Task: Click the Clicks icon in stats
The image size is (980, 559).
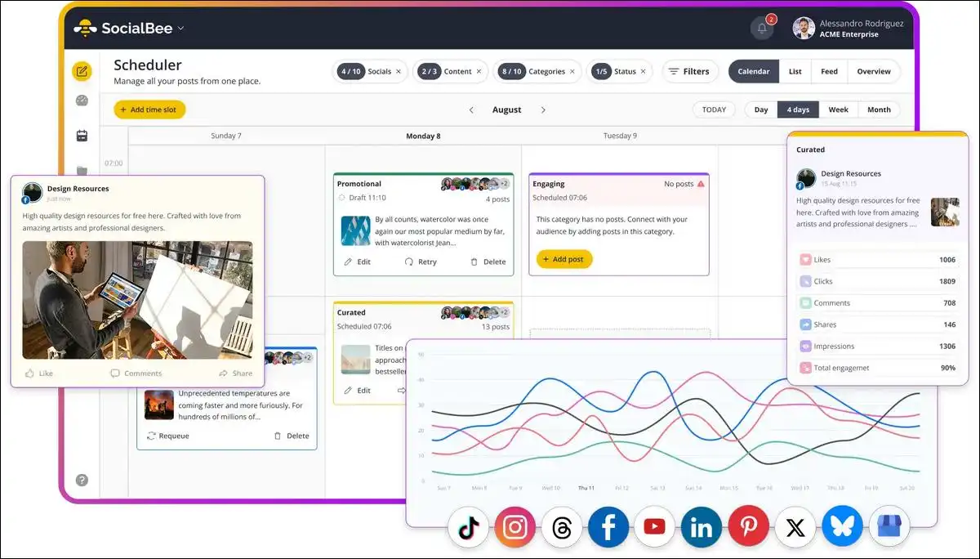Action: [804, 281]
